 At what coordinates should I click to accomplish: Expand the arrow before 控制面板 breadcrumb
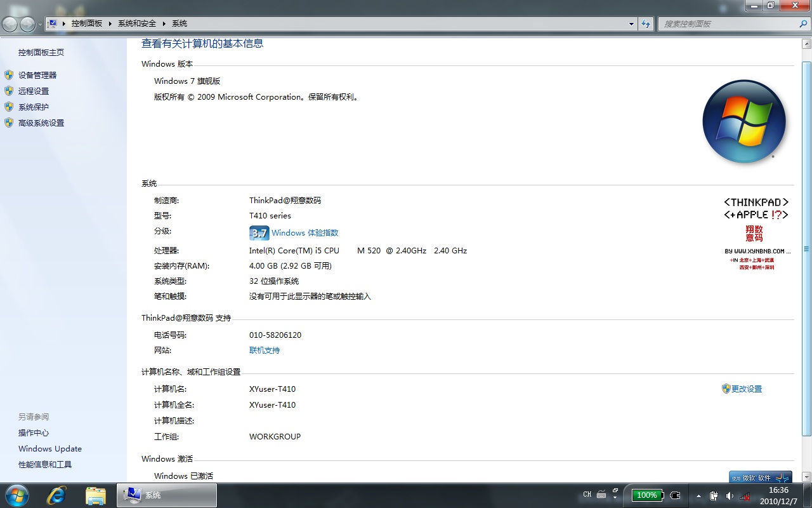tap(64, 23)
